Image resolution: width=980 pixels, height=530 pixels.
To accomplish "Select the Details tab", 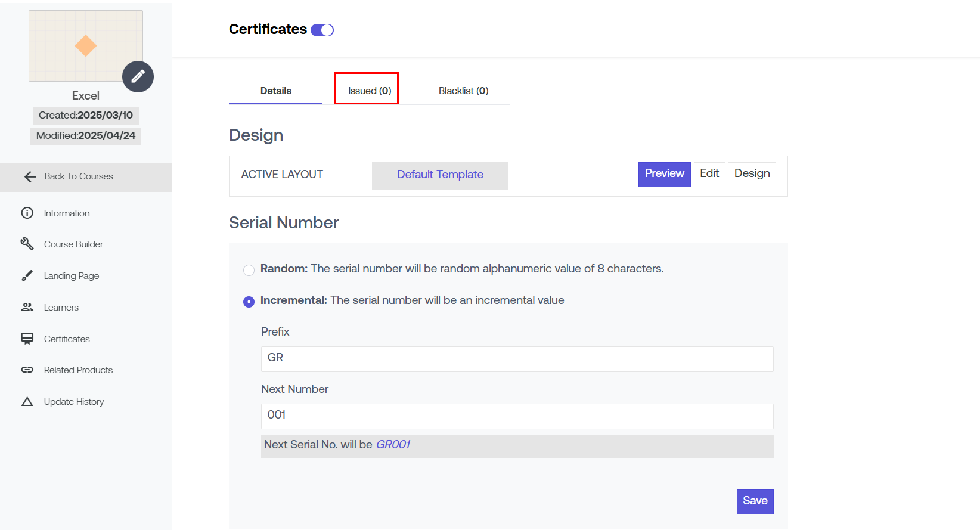I will (x=275, y=91).
